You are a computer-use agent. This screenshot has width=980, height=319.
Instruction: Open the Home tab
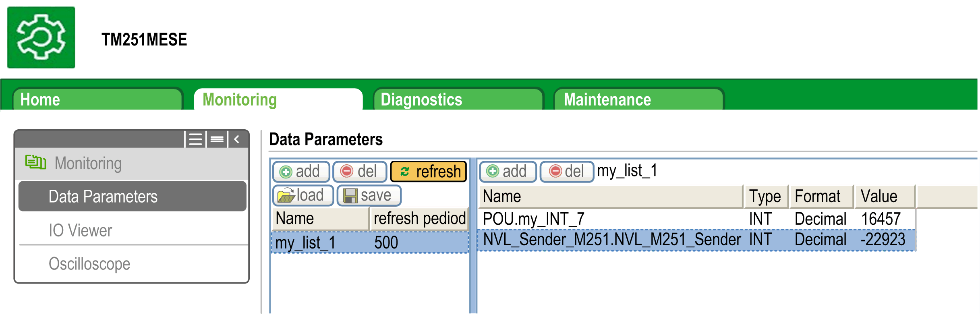point(97,99)
